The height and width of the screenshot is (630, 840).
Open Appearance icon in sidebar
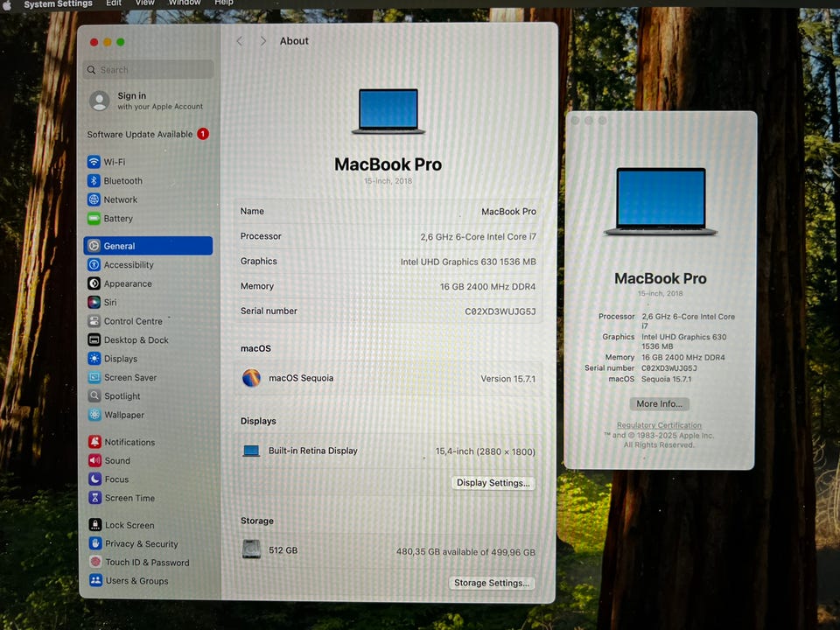(x=94, y=283)
